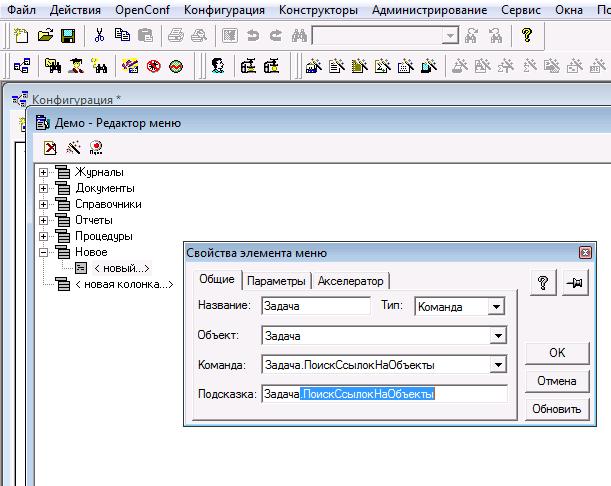
Task: Open the Тип dropdown arrow
Action: (496, 307)
